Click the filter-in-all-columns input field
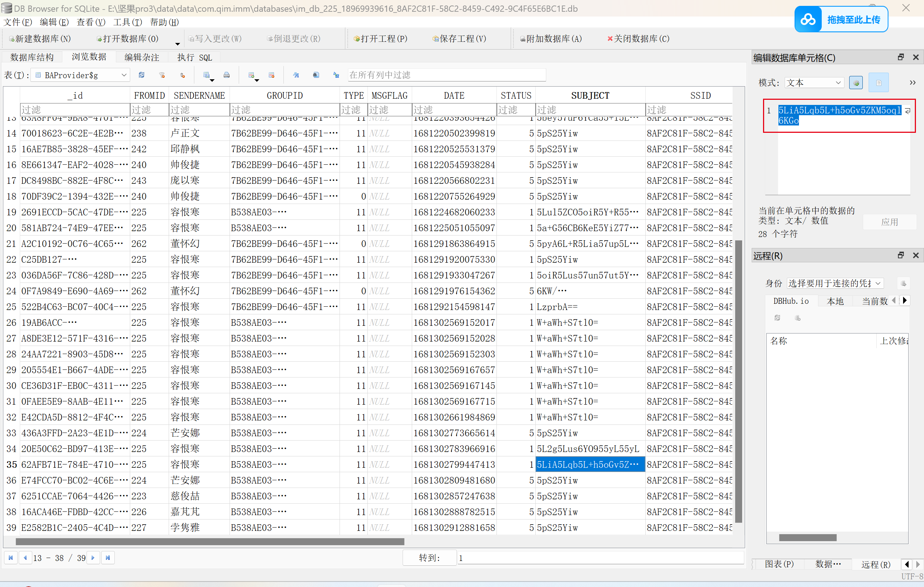 [447, 75]
